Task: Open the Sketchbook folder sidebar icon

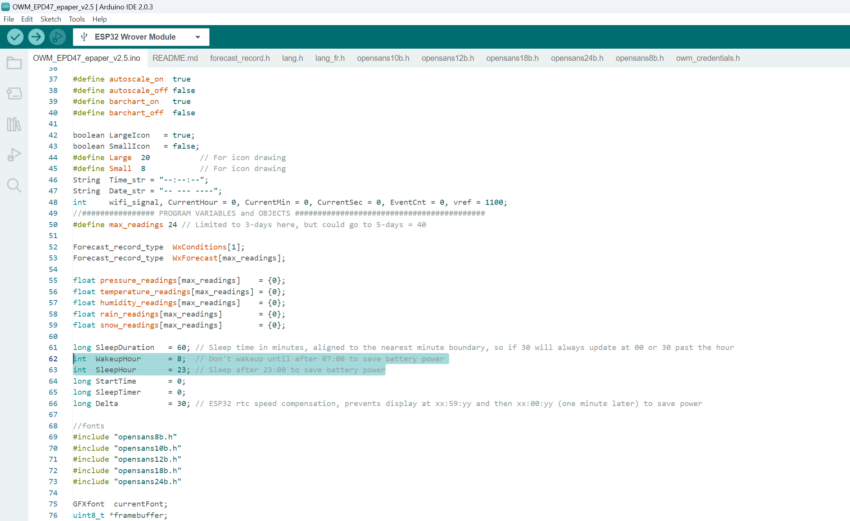Action: pyautogui.click(x=14, y=63)
